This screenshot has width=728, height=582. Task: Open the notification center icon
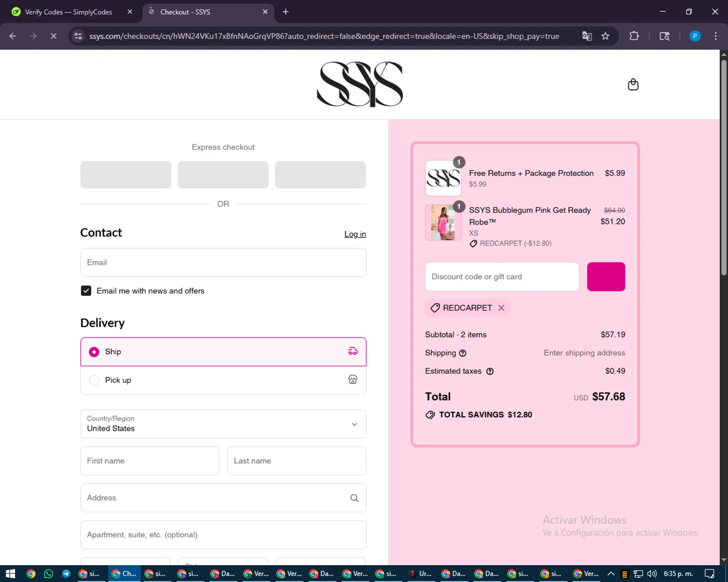click(x=709, y=574)
